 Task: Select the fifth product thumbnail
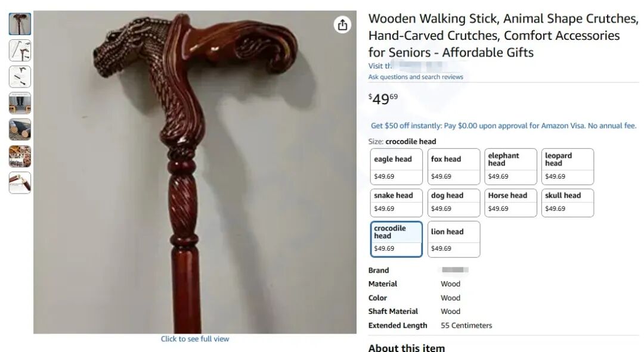[20, 130]
